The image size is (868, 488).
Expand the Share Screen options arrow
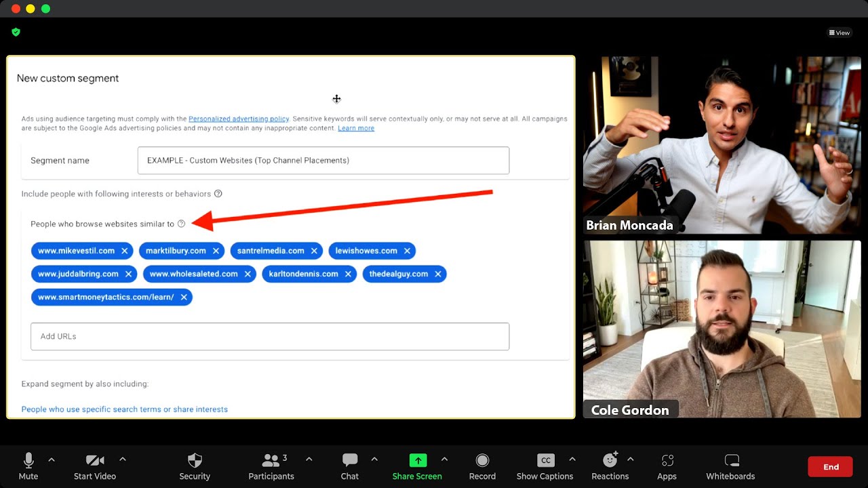pos(445,459)
